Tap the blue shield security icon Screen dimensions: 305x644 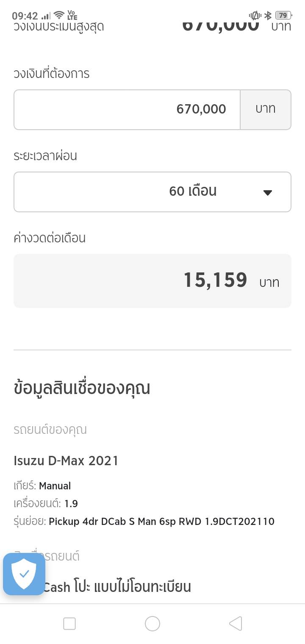click(x=24, y=574)
